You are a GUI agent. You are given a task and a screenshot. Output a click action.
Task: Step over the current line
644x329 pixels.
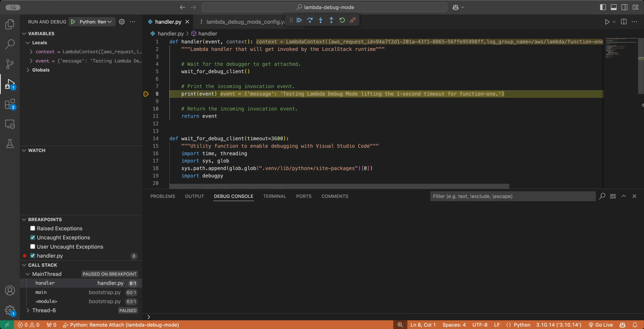tap(310, 20)
